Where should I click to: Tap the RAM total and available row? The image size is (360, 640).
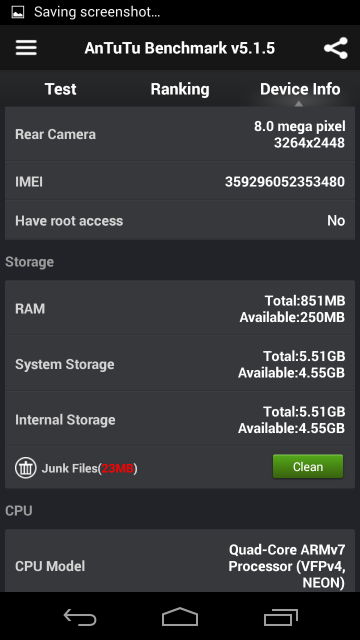pos(180,309)
